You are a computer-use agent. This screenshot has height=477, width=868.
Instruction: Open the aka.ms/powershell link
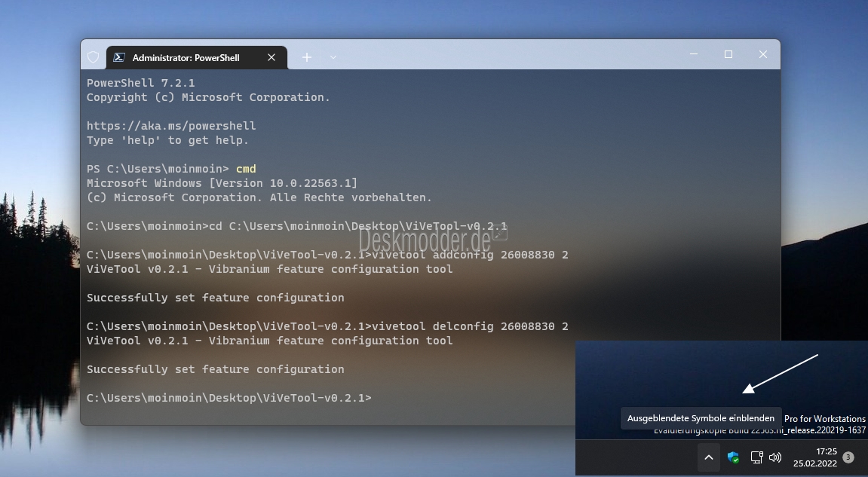(x=171, y=126)
